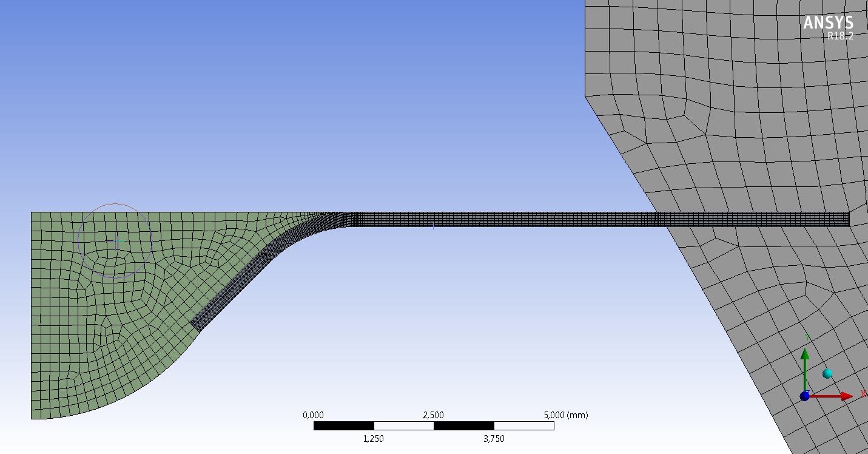Viewport: 868px width, 454px height.
Task: Click the cyan isometric view ball
Action: (827, 373)
